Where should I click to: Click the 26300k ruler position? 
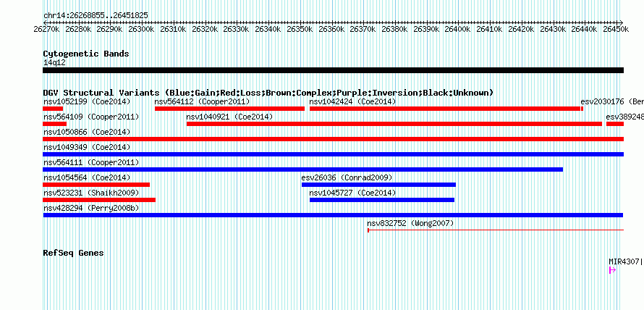tap(141, 29)
